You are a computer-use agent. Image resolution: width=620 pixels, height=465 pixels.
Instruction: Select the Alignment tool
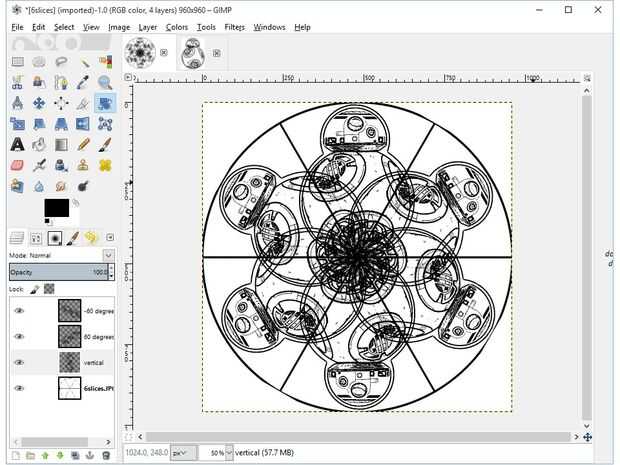[x=61, y=103]
